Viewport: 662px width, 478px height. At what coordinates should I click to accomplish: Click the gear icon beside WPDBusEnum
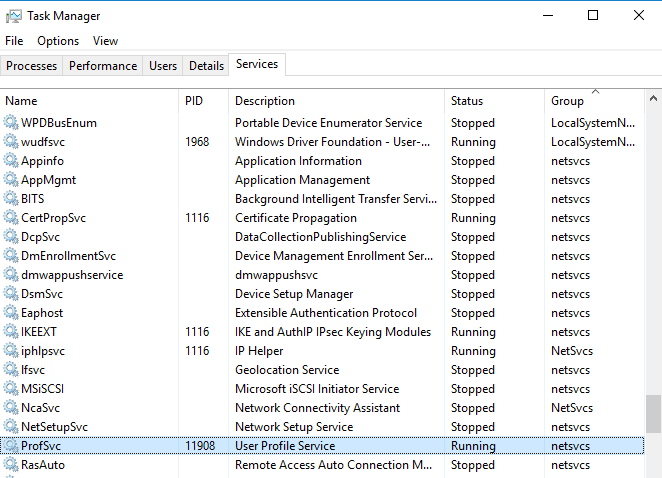pos(11,122)
